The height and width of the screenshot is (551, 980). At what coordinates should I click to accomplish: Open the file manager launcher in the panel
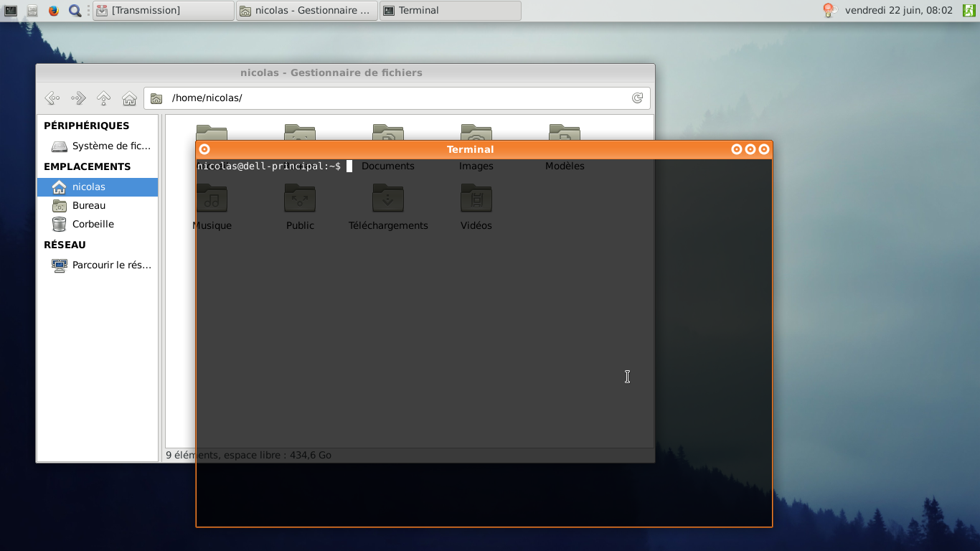pos(32,10)
